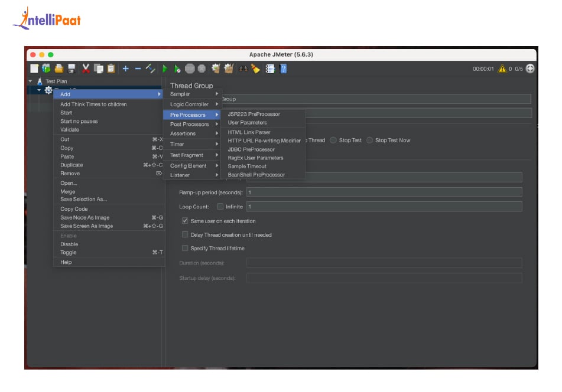Click the Toggle icon in toolbar
Image resolution: width=562 pixels, height=392 pixels.
point(151,68)
